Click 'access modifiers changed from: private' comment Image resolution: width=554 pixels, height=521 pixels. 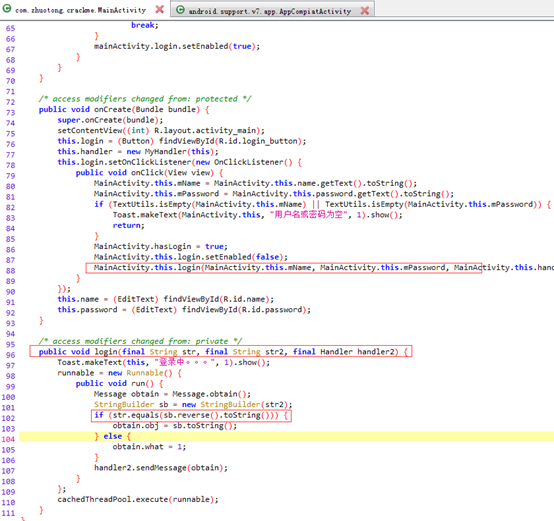[x=140, y=341]
